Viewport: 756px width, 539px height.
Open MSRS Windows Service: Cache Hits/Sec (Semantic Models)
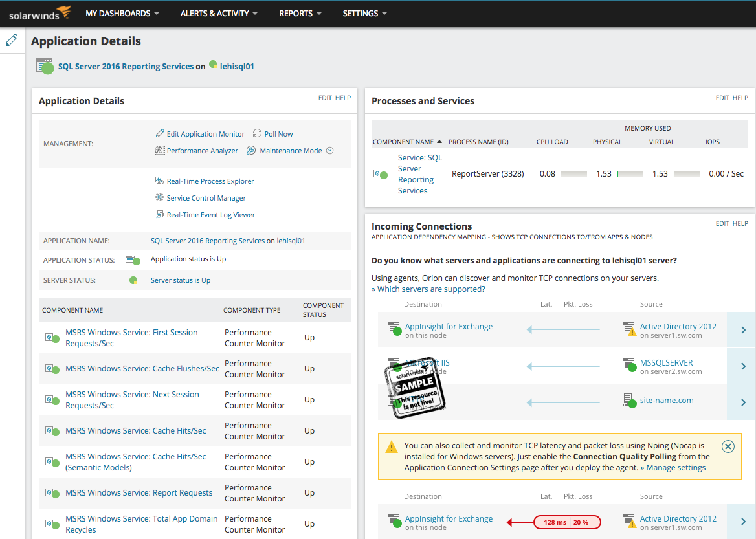click(x=135, y=462)
